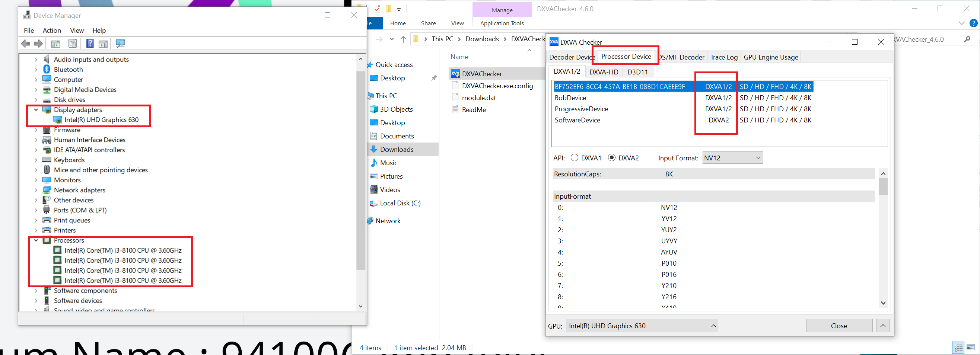Image resolution: width=980 pixels, height=355 pixels.
Task: Open the View menu in Device Manager
Action: pos(77,31)
